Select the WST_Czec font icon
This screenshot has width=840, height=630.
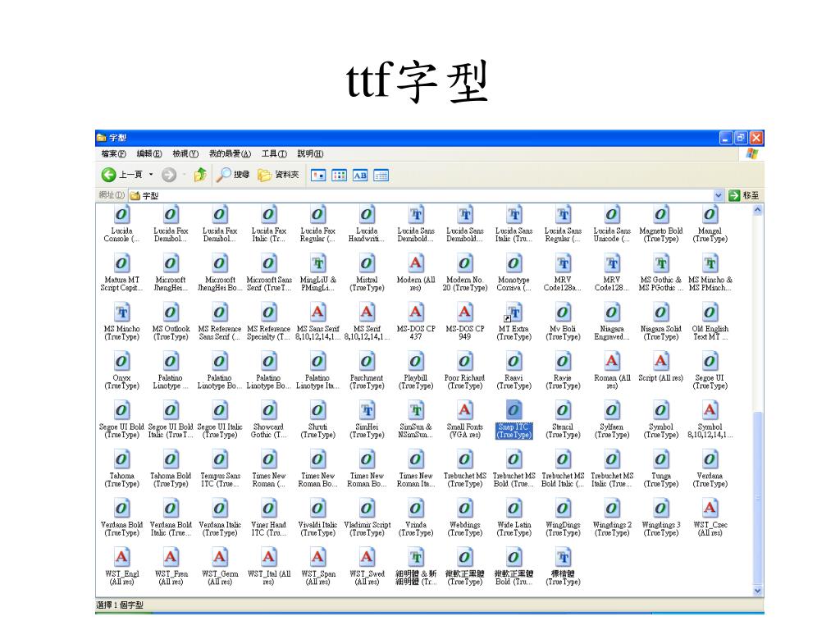[710, 509]
